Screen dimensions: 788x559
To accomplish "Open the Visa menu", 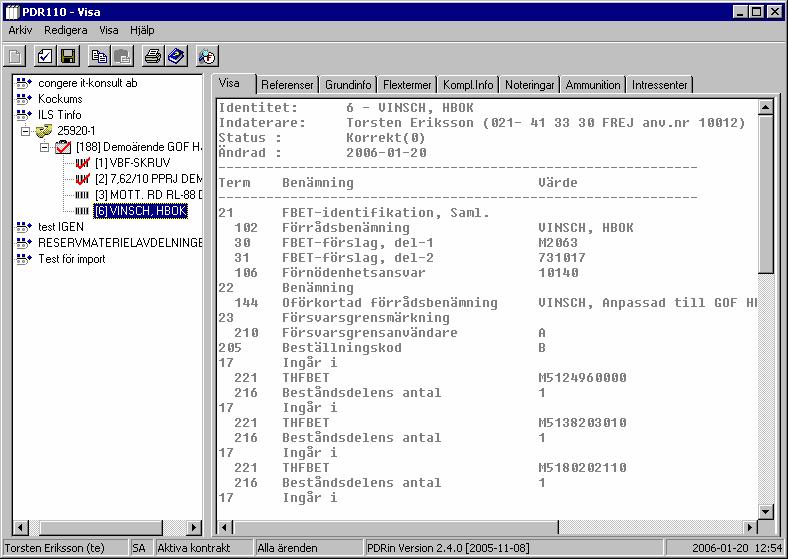I will [109, 30].
